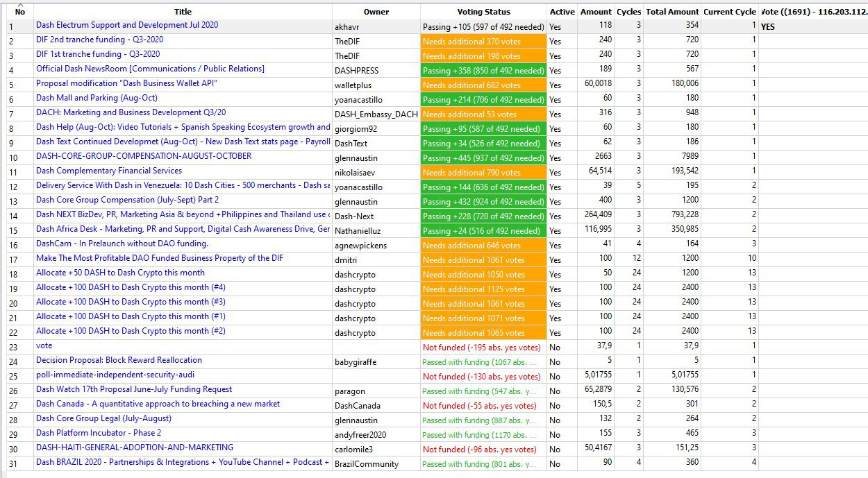Click the Amount column header
868x478 pixels.
pos(596,12)
